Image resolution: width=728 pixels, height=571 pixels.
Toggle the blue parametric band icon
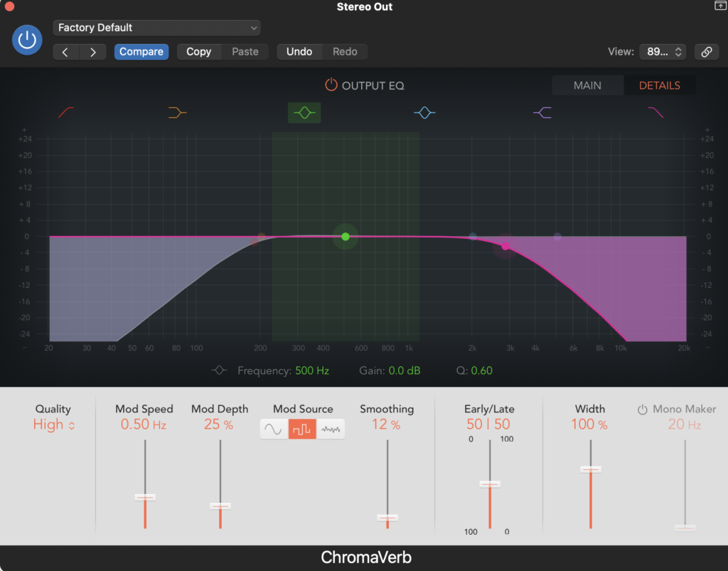424,112
